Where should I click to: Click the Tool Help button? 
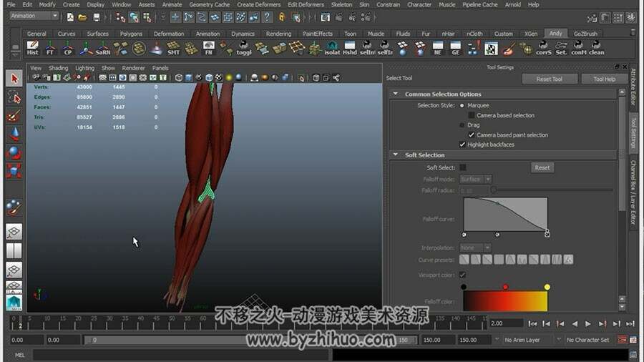pyautogui.click(x=604, y=79)
